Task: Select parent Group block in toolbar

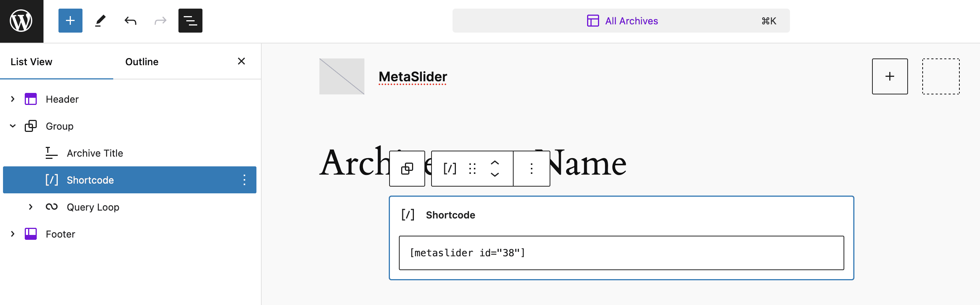Action: click(x=407, y=169)
